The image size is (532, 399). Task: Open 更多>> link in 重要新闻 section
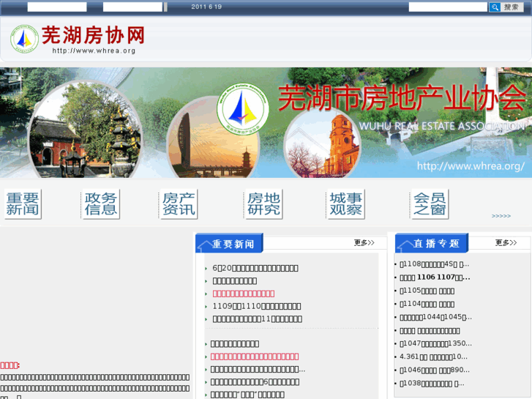pos(364,242)
